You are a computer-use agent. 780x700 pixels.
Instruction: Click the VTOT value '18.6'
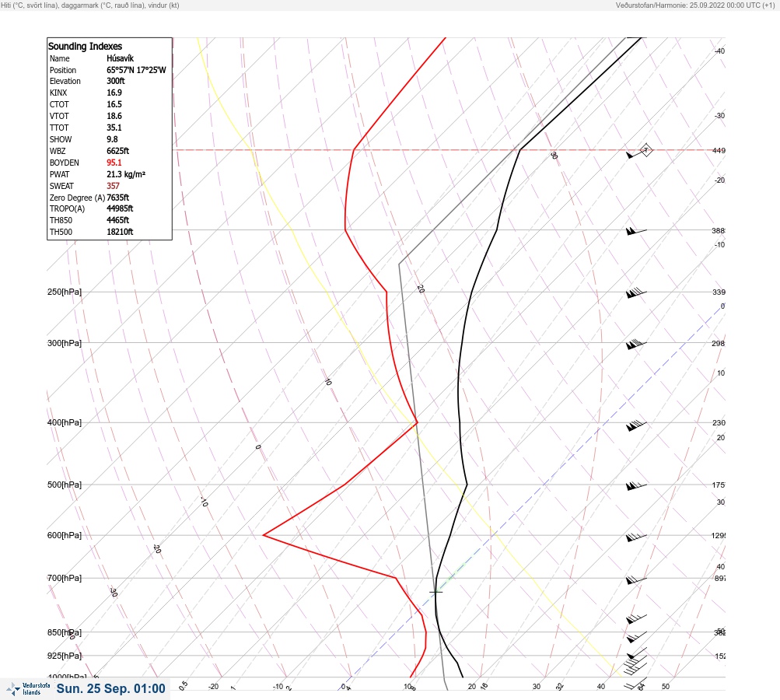coord(114,116)
